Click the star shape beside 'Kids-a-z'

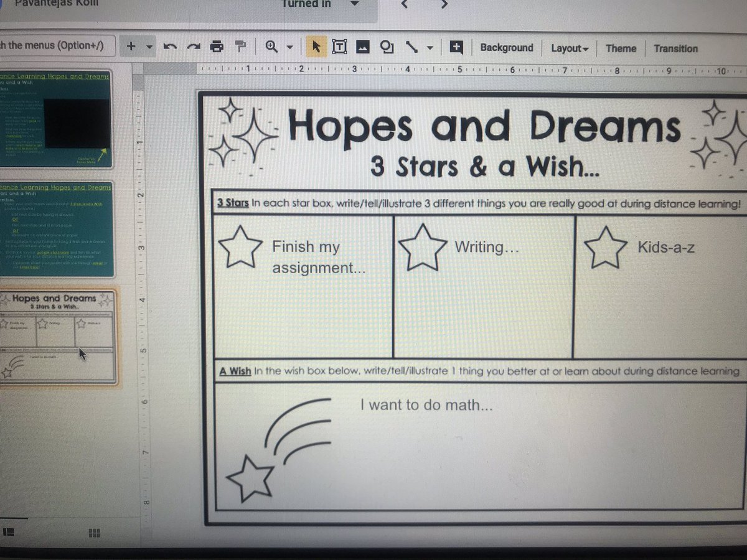click(x=606, y=247)
